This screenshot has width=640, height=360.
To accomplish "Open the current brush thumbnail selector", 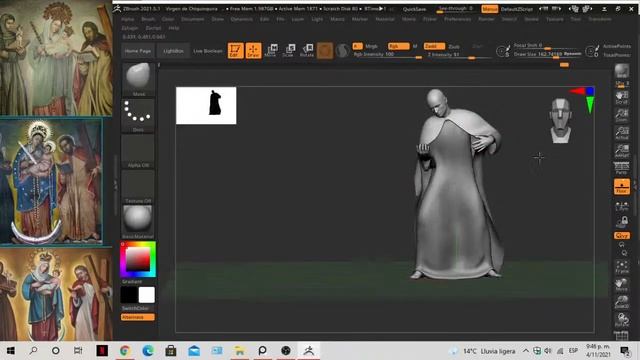I will [138, 79].
